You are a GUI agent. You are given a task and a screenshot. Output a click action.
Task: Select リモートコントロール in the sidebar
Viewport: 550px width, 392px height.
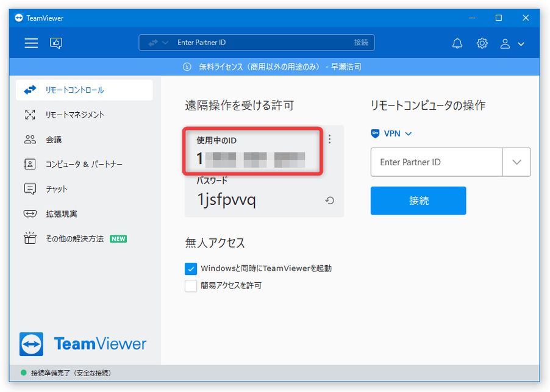84,90
